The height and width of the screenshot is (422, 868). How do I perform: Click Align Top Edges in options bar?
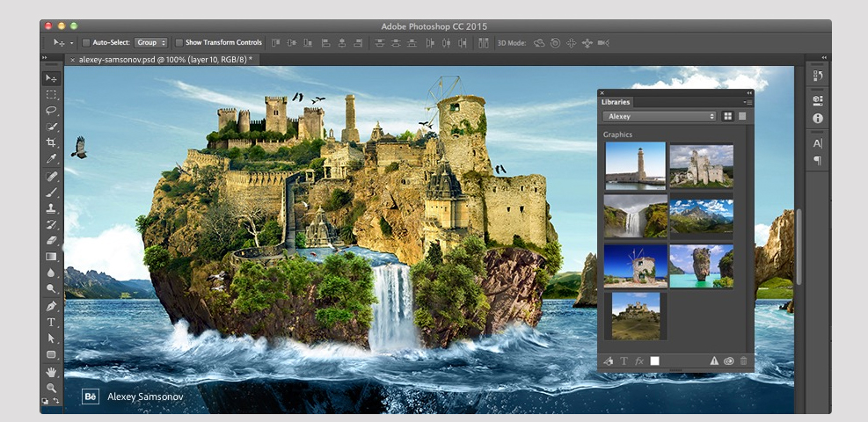point(275,42)
